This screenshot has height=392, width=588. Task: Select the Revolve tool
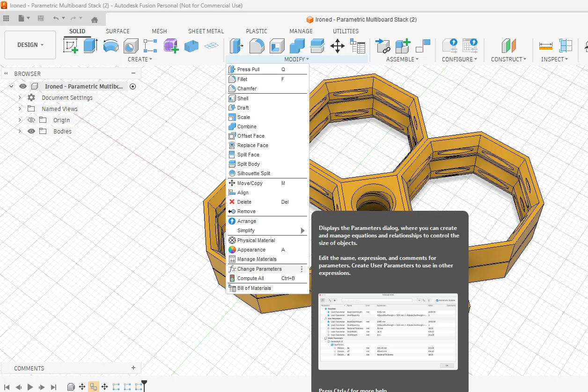(x=110, y=46)
